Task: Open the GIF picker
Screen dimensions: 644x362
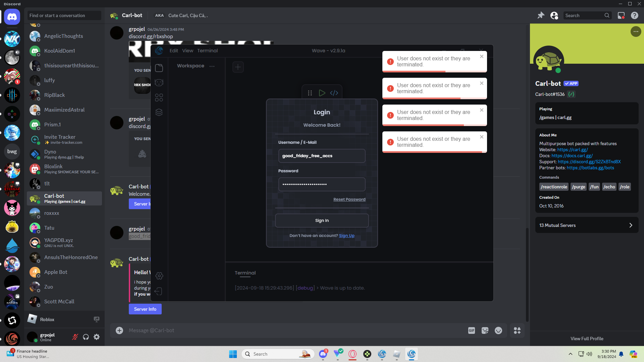Action: (x=471, y=330)
